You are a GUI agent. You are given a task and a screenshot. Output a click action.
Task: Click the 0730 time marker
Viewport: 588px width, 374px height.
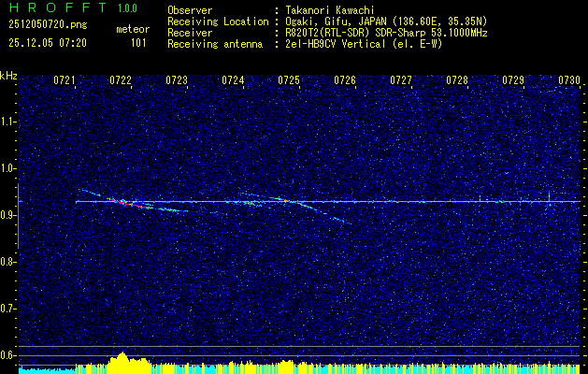point(569,80)
